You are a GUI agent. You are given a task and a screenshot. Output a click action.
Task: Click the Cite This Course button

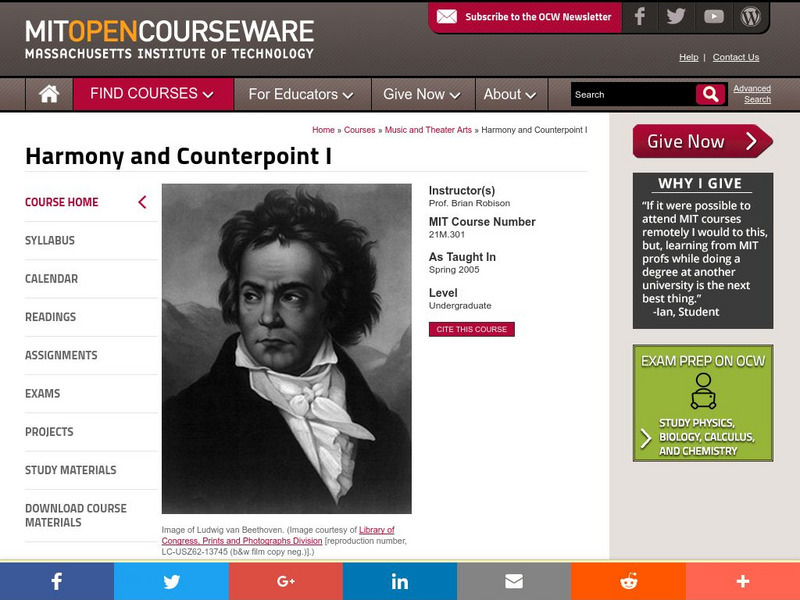point(471,329)
